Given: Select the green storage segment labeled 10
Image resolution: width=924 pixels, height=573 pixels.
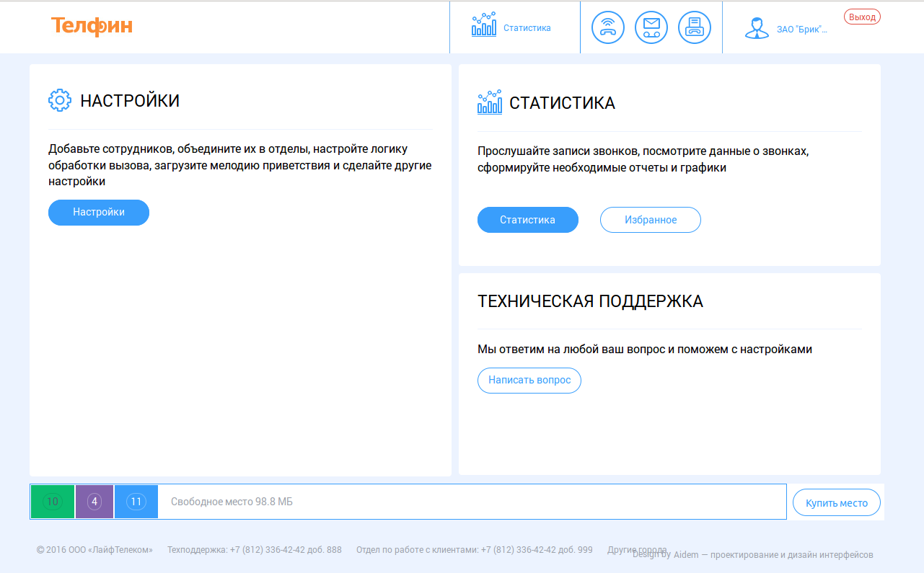Looking at the screenshot, I should pyautogui.click(x=53, y=502).
